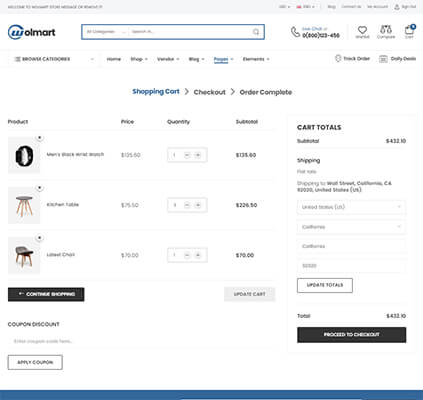Open the California state dropdown
The image size is (423, 400).
coord(351,227)
